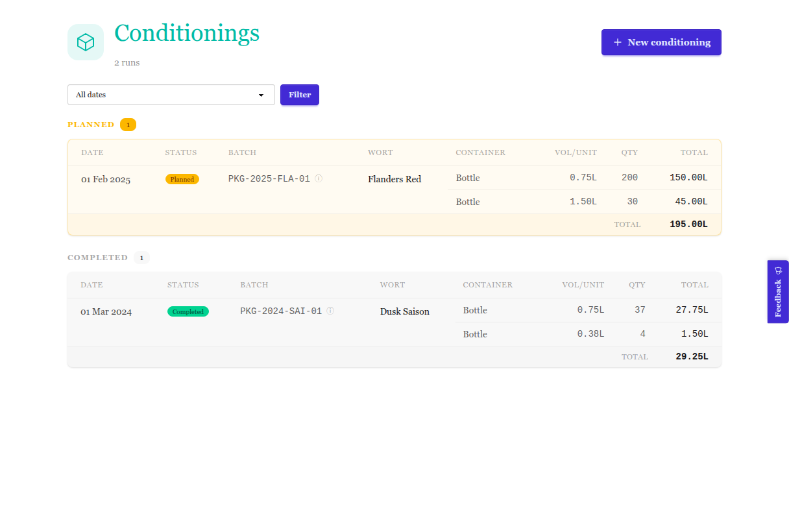Click info icon next to PKG-2024-SAI-01
This screenshot has height=532, width=789.
pos(330,311)
